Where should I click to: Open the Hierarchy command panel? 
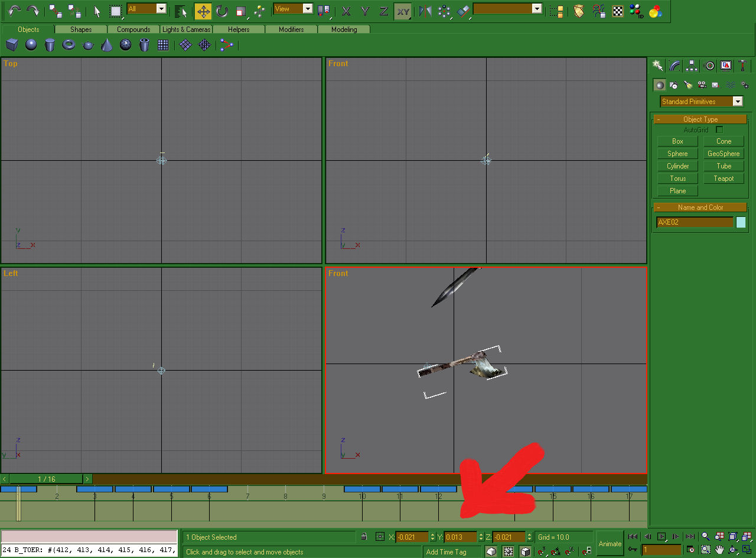(x=692, y=66)
